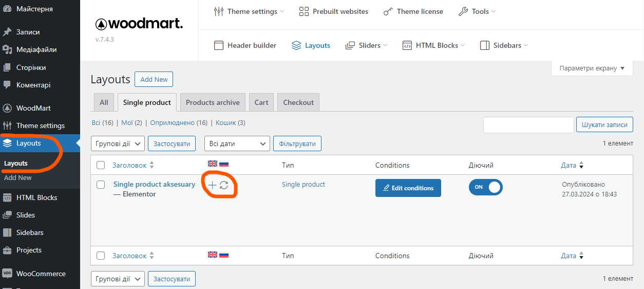Open Add New submenu item in sidebar

[18, 177]
